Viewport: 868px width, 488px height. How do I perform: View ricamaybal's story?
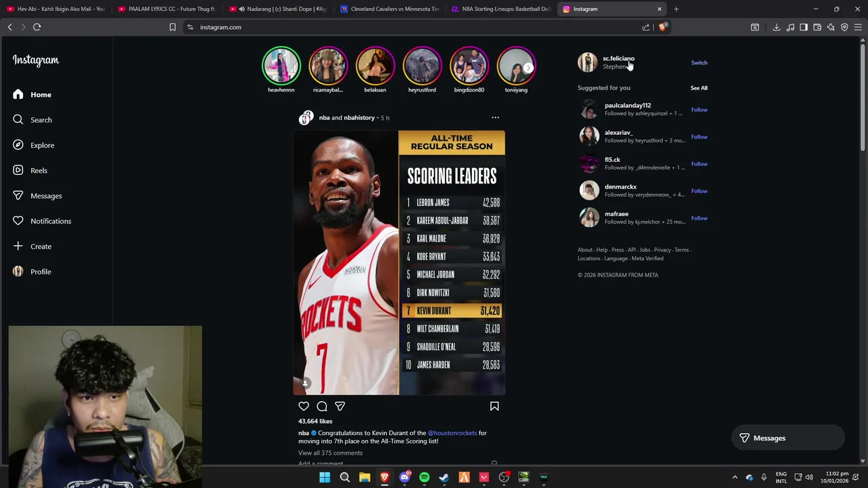tap(328, 66)
